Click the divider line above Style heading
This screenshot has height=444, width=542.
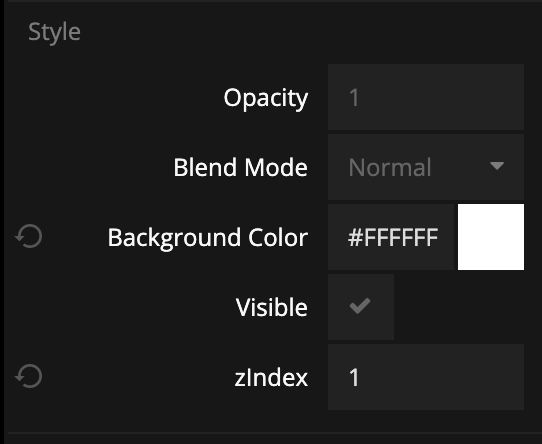(x=271, y=1)
